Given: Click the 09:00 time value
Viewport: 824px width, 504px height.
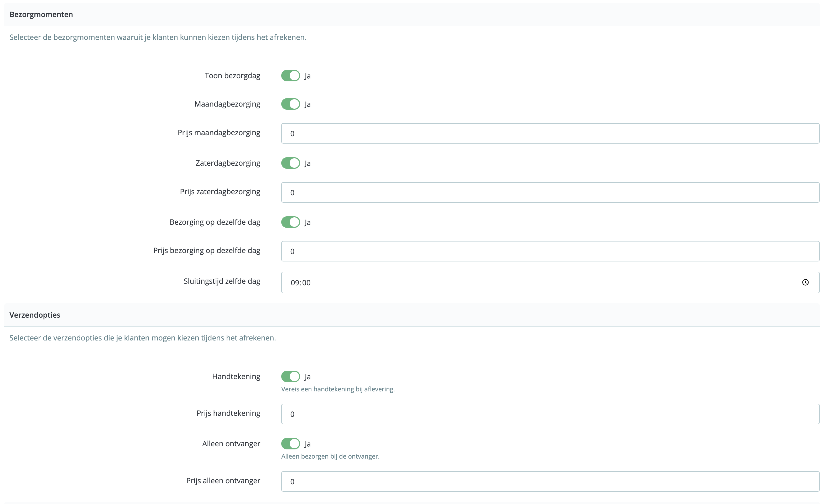Looking at the screenshot, I should (300, 282).
